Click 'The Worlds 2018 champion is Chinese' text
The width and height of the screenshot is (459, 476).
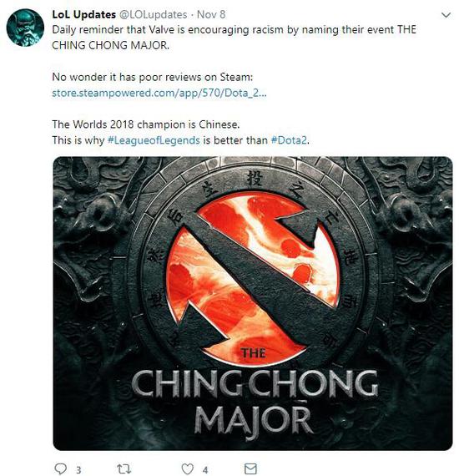click(146, 124)
